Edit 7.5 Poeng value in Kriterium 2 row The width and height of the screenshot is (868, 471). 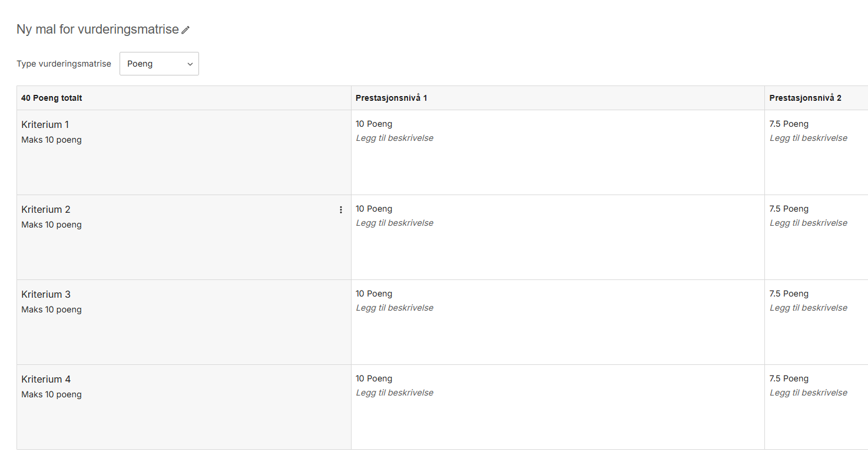click(789, 209)
